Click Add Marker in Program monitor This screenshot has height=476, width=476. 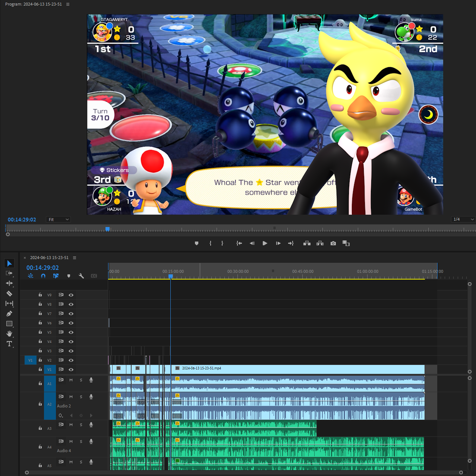coord(196,243)
